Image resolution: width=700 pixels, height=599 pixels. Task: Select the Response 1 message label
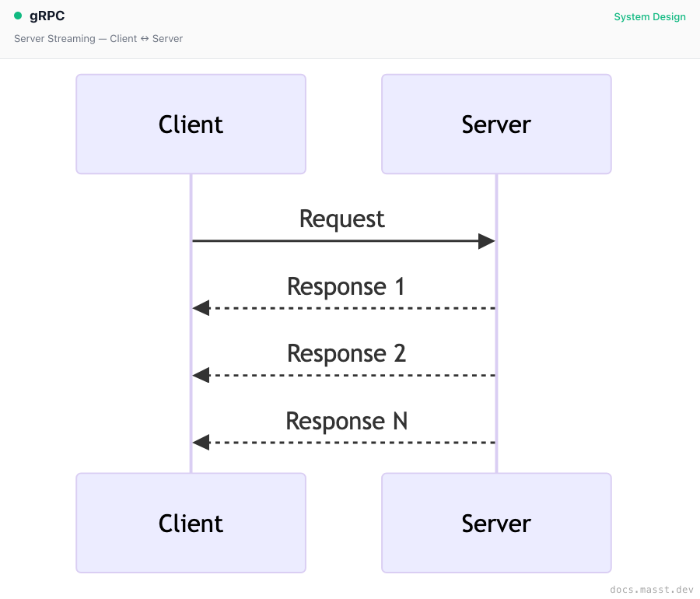coord(346,286)
